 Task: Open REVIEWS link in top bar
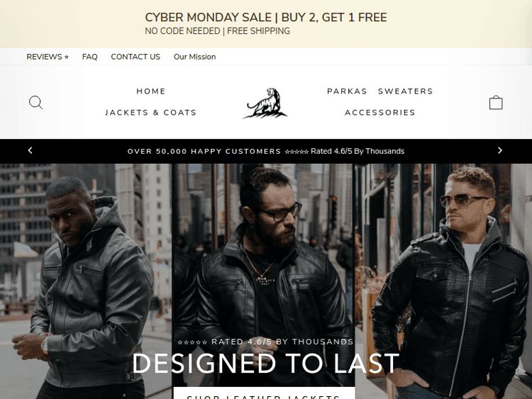(x=48, y=57)
